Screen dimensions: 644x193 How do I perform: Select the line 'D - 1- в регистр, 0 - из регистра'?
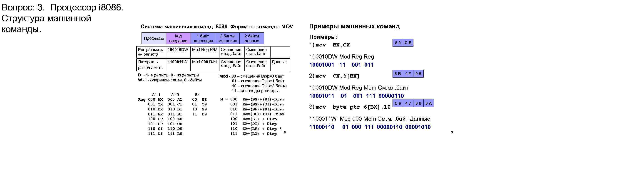(168, 75)
